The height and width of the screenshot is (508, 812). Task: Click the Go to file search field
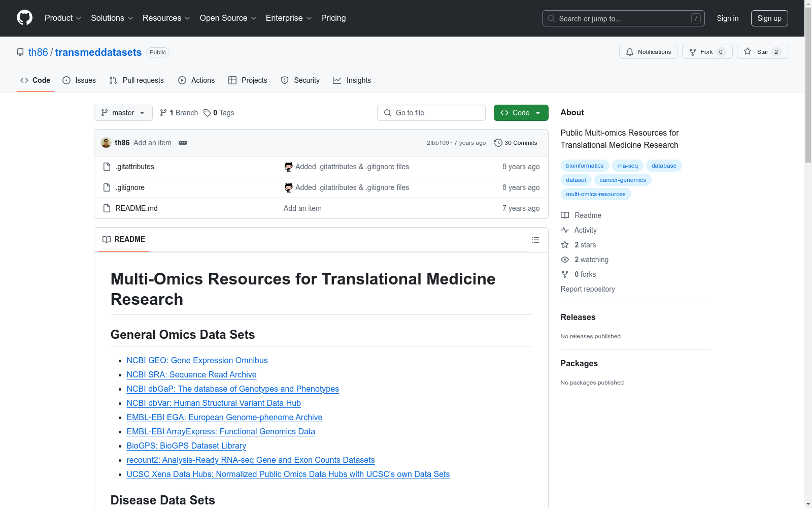point(431,113)
